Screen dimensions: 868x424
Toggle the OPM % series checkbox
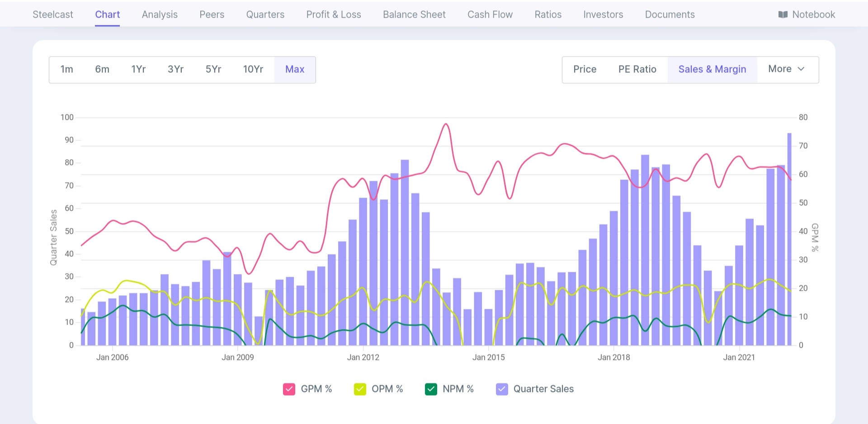coord(360,389)
